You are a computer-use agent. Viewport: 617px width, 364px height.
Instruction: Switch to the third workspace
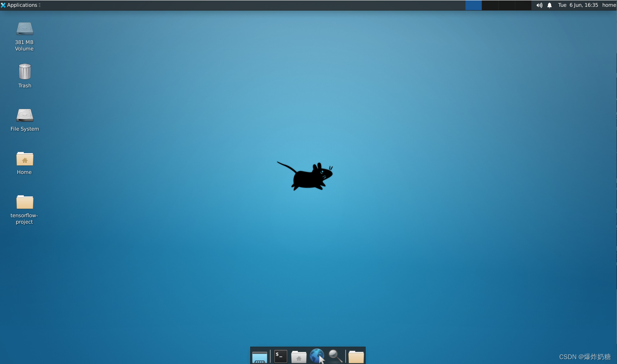[x=507, y=5]
